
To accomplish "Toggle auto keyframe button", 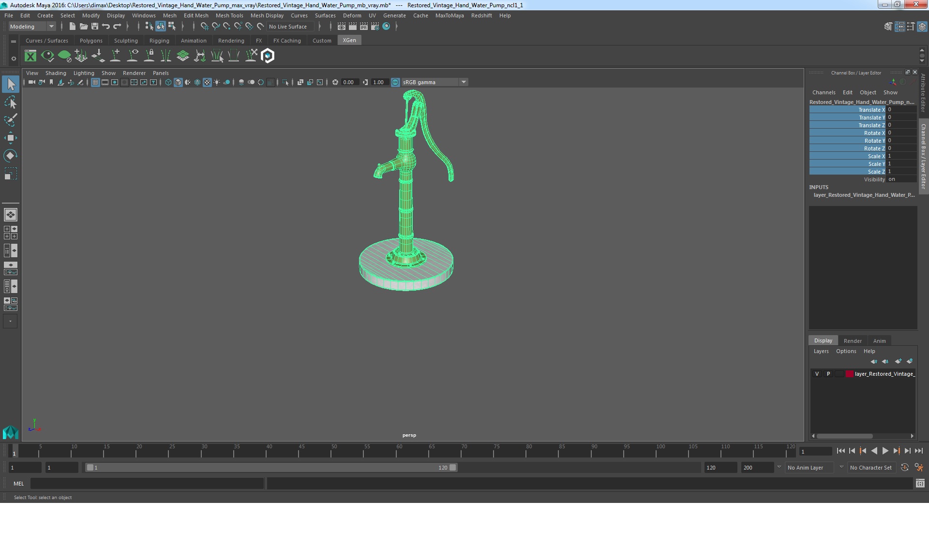I will tap(905, 468).
